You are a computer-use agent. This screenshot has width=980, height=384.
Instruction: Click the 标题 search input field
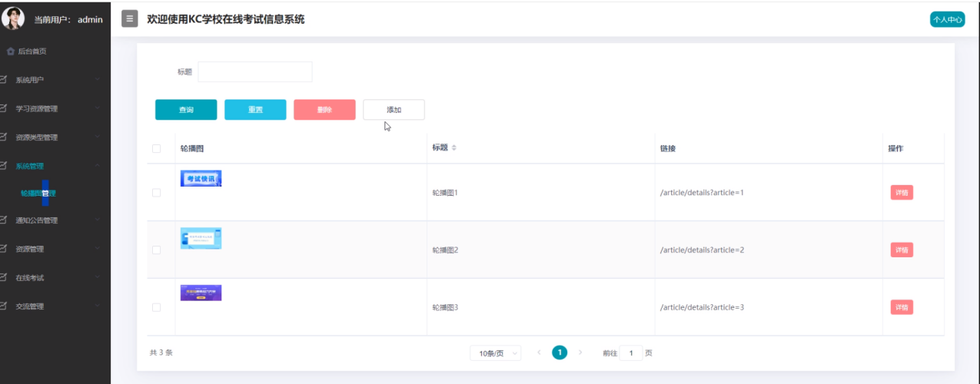coord(255,72)
